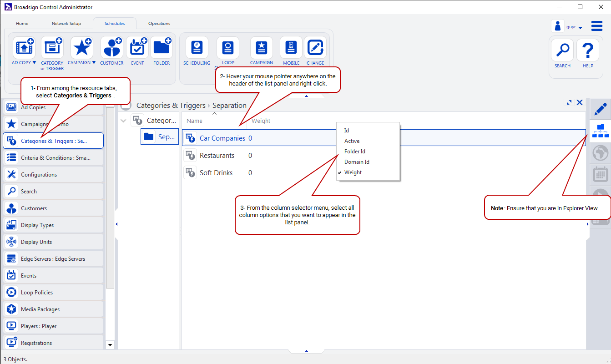Image resolution: width=611 pixels, height=364 pixels.
Task: Uncheck Weight in the column selector menu
Action: click(353, 172)
